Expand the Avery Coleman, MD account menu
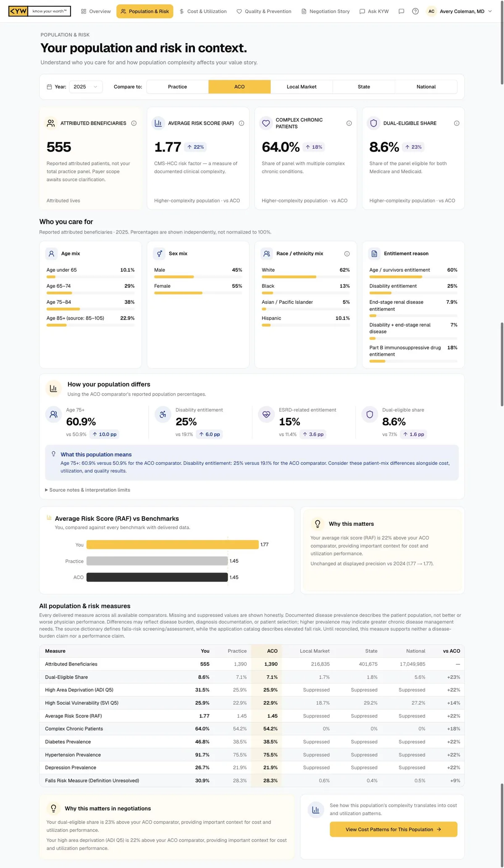Screen dimensions: 504x868 (459, 11)
